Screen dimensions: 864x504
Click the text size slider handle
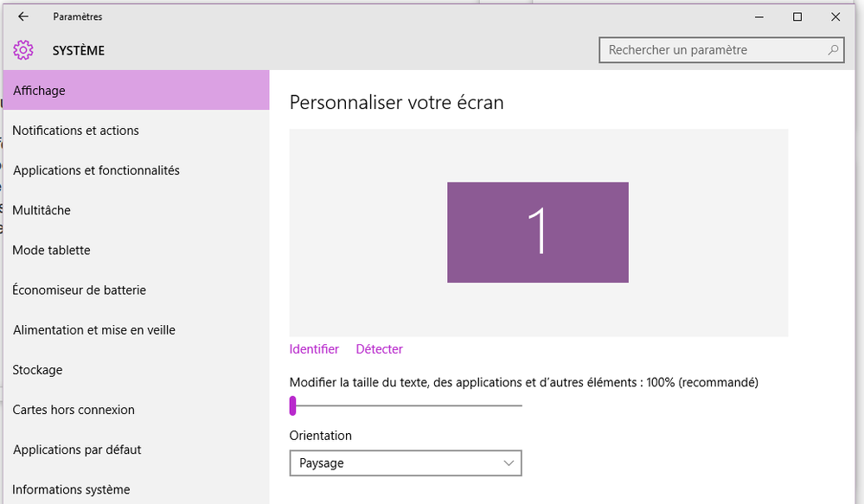293,405
